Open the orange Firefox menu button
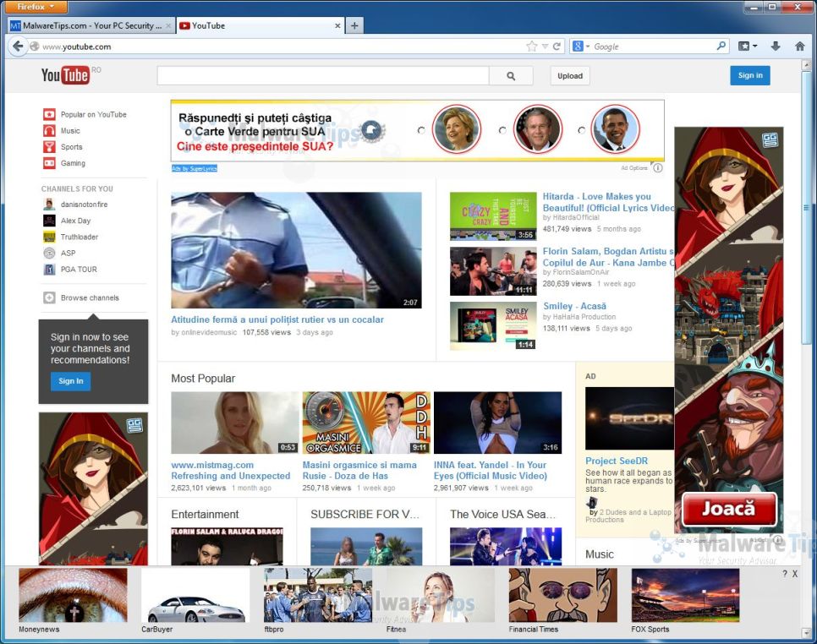 35,7
